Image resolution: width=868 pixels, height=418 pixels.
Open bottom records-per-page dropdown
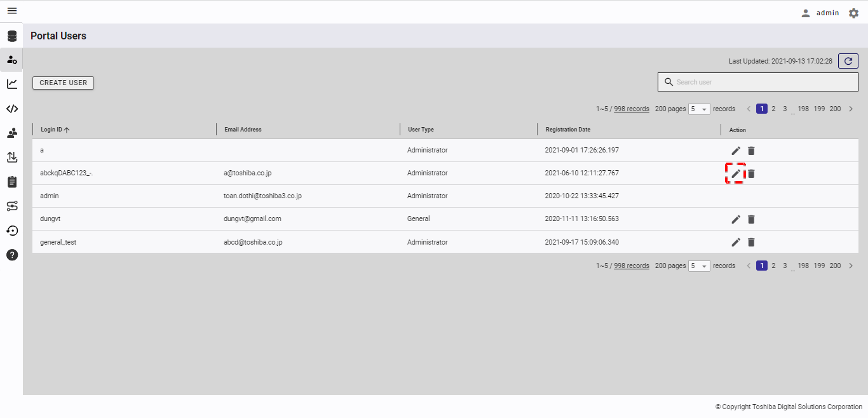699,266
